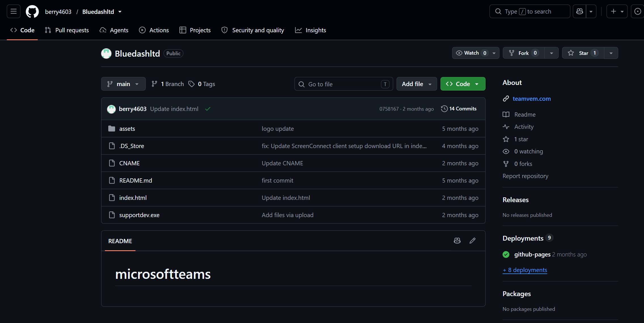Expand the Watch notification options dropdown
The image size is (644, 323).
pos(494,53)
